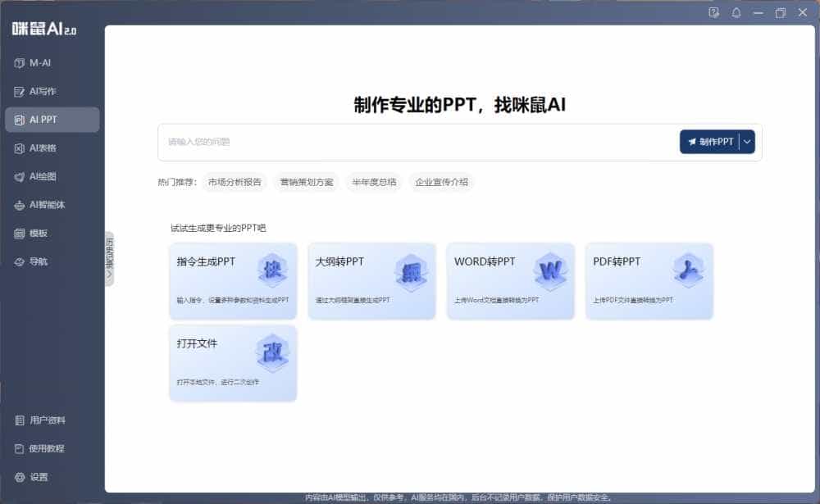
Task: Expand the arrow beside 制作PPT button
Action: [745, 142]
